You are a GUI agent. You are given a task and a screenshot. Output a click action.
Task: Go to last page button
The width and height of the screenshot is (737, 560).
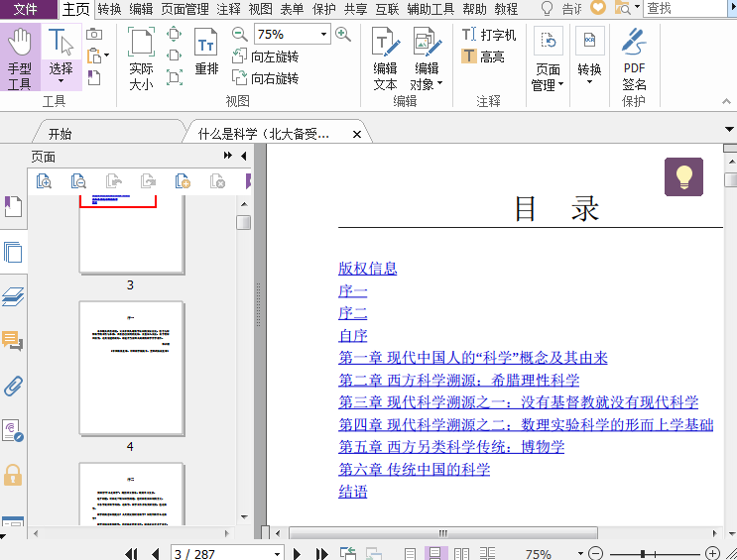coord(322,554)
